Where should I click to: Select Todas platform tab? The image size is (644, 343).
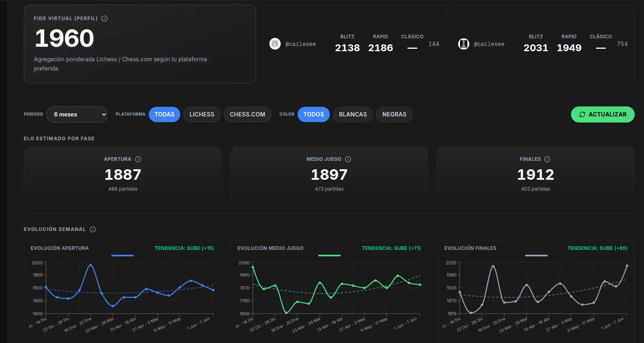point(165,114)
